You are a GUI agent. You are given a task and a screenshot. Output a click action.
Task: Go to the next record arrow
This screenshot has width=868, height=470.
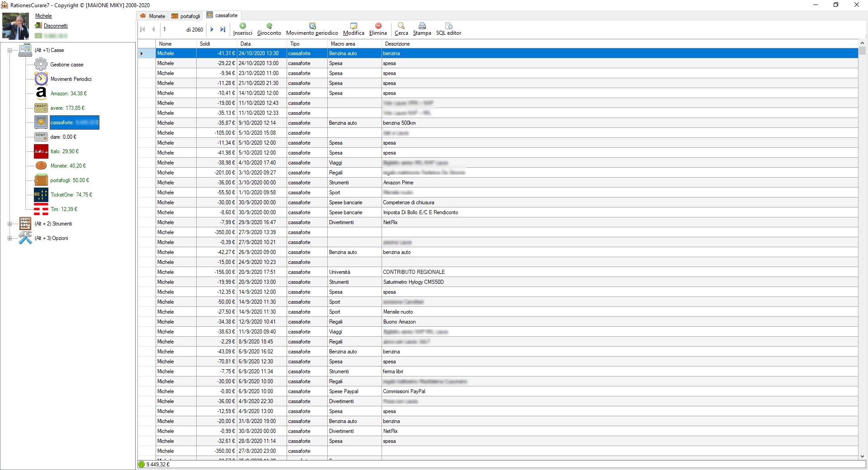(212, 29)
